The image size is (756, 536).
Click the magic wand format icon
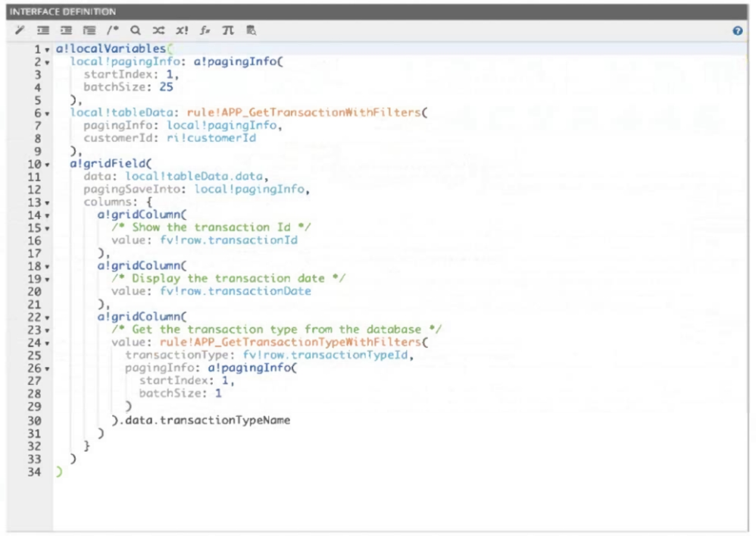pyautogui.click(x=20, y=30)
